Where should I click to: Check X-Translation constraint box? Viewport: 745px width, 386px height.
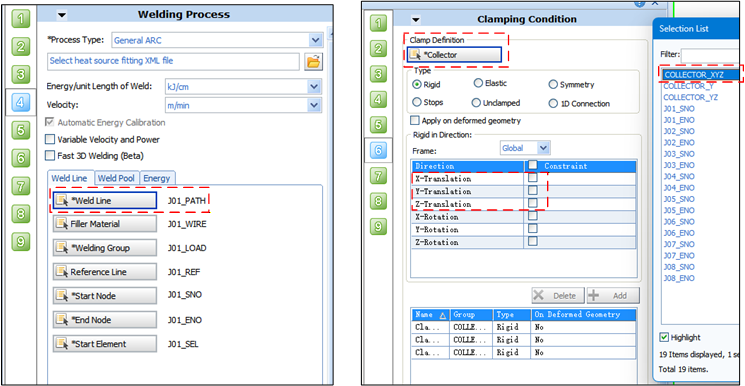point(533,178)
